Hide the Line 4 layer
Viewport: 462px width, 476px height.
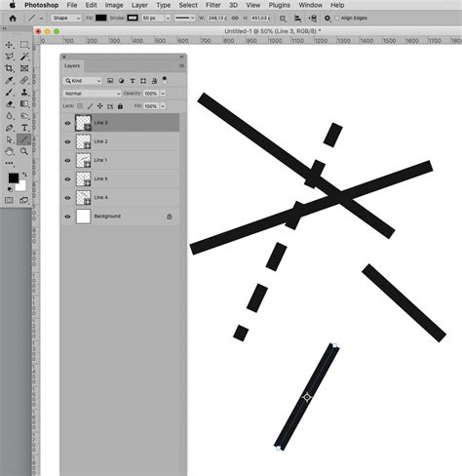[x=67, y=198]
